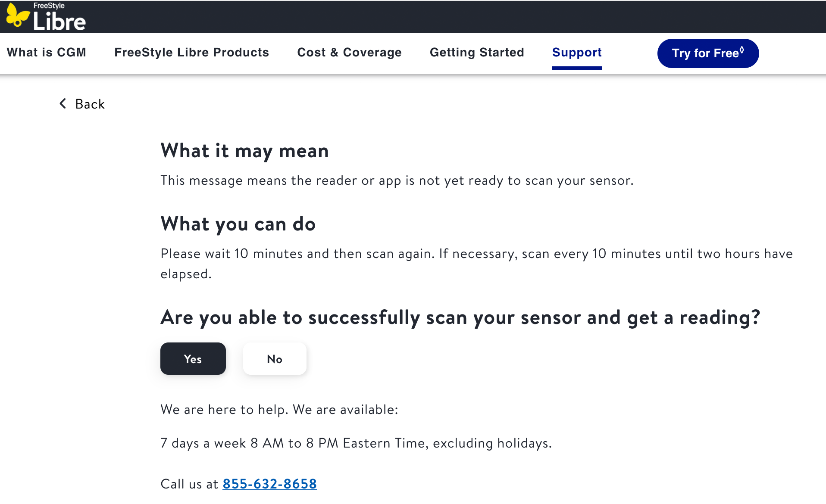826x504 pixels.
Task: Click the Back text label
Action: [90, 104]
